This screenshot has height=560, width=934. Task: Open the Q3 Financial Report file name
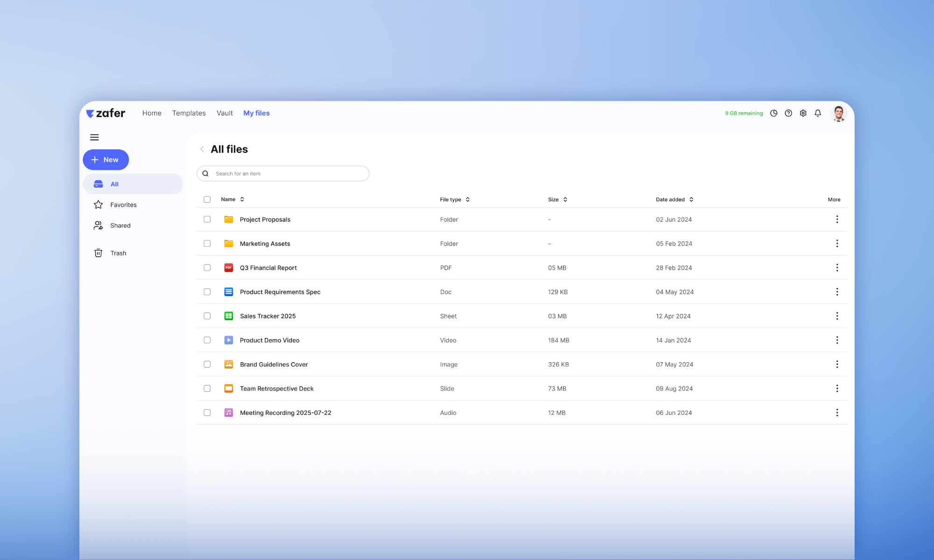[x=268, y=268]
